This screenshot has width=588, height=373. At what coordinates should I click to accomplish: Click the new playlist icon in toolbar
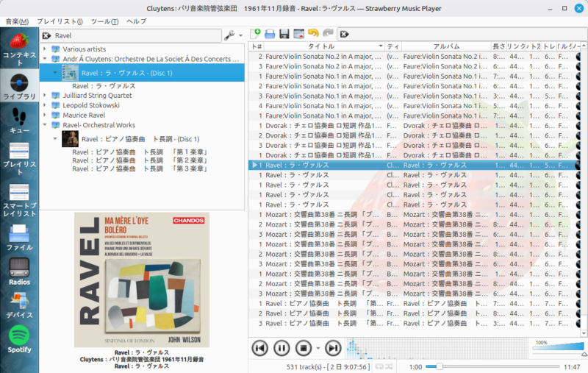256,34
